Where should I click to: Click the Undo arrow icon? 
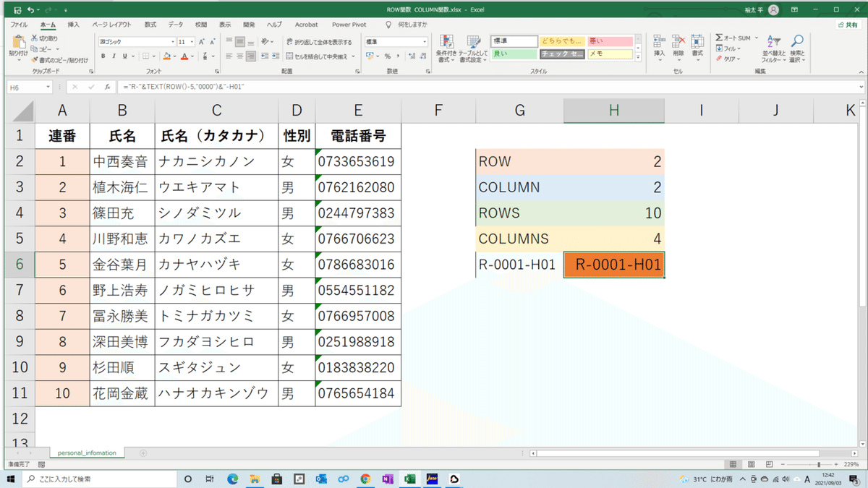pyautogui.click(x=30, y=10)
